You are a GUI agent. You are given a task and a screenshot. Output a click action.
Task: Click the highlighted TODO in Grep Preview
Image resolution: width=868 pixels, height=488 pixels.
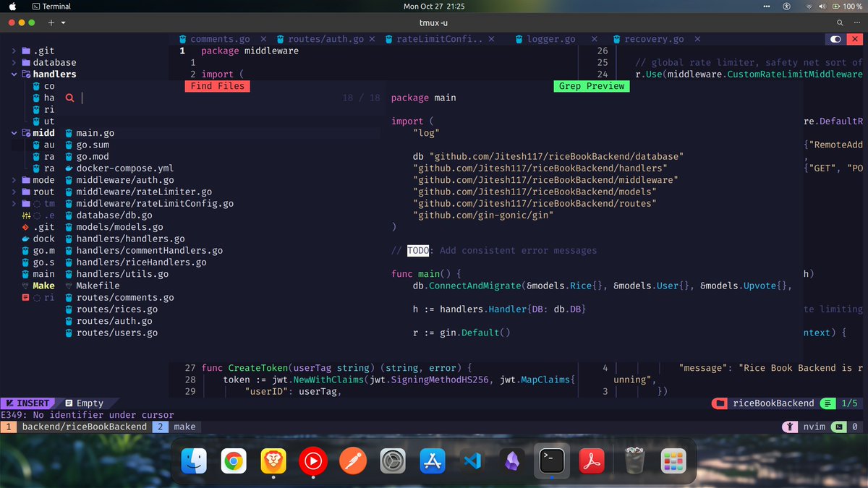point(418,250)
